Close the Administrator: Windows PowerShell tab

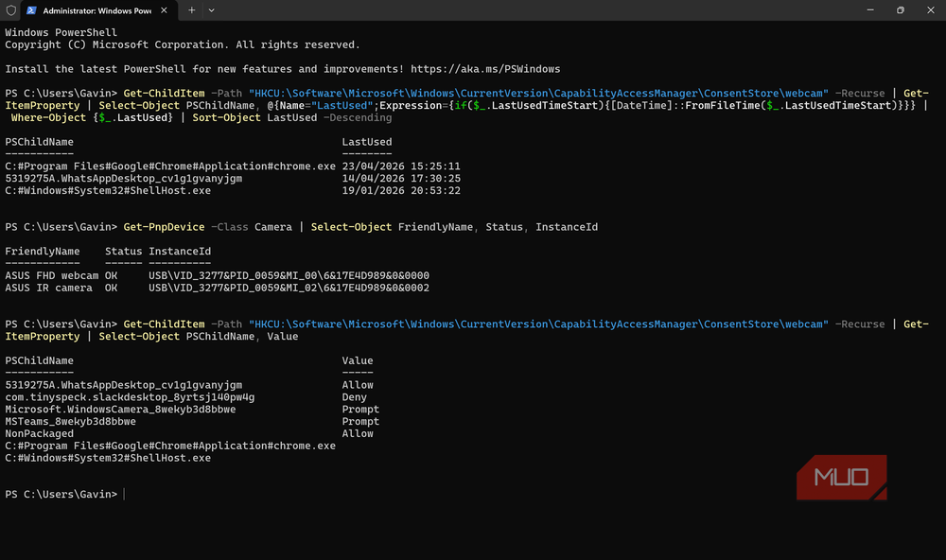[x=164, y=10]
